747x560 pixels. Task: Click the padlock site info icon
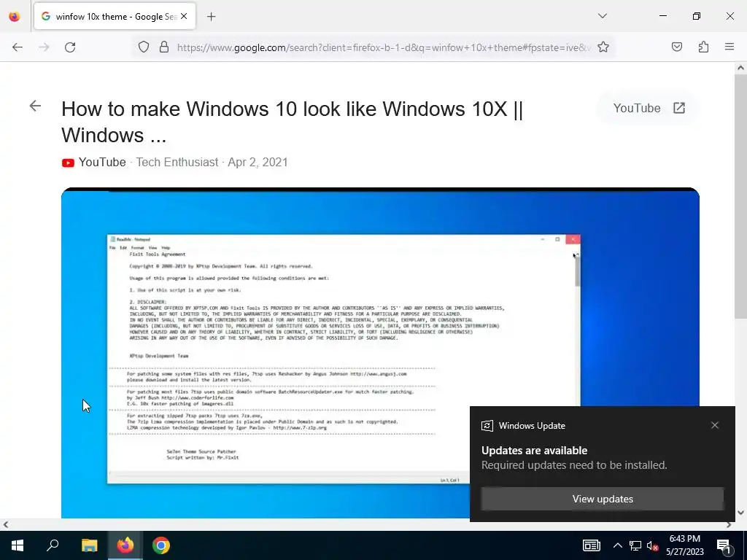[164, 47]
